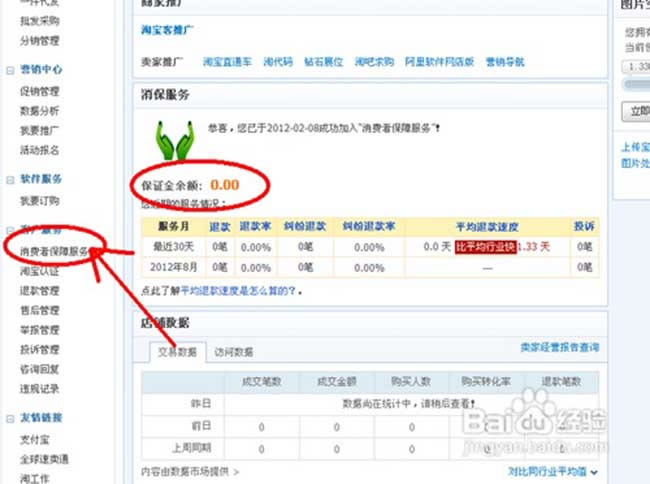The width and height of the screenshot is (650, 484).
Task: Collapse the 软件服务 section toggle icon
Action: coord(10,180)
